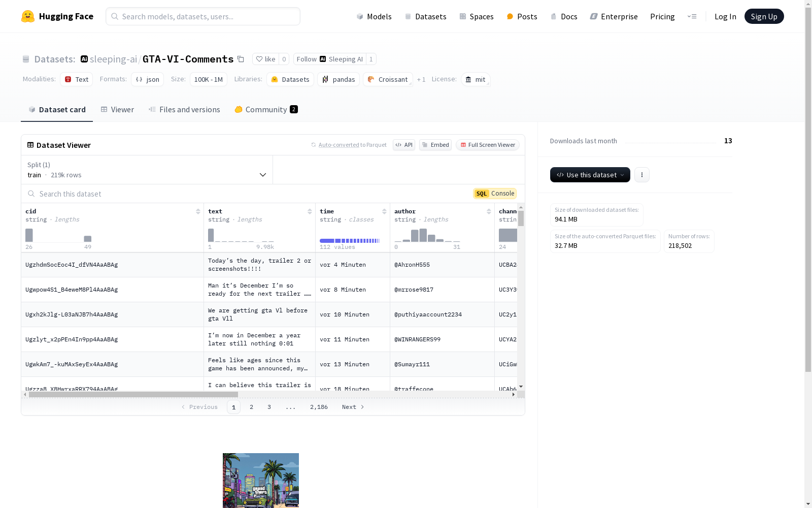Sort the author column
812x508 pixels.
pos(489,211)
